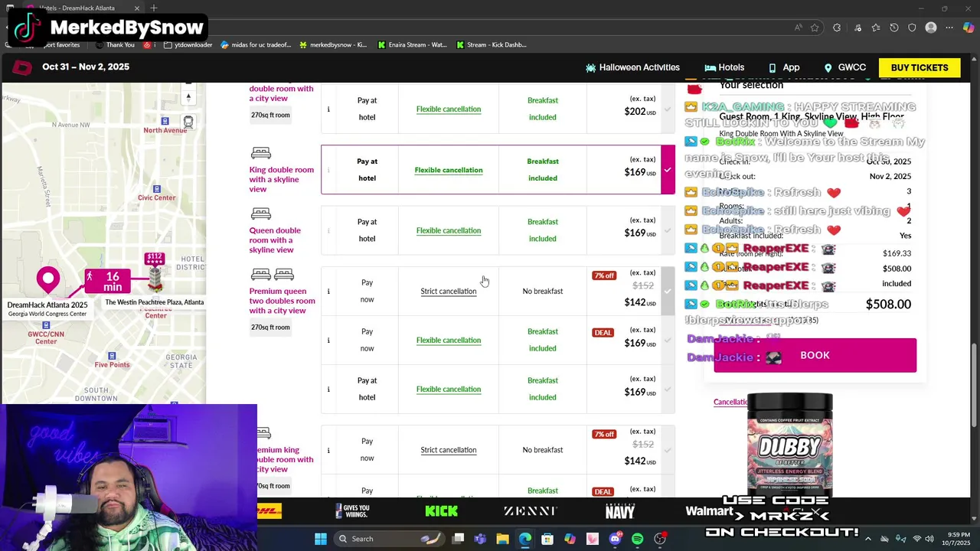Open info for Premium queen DEAL rate
This screenshot has width=980, height=551.
click(x=328, y=340)
